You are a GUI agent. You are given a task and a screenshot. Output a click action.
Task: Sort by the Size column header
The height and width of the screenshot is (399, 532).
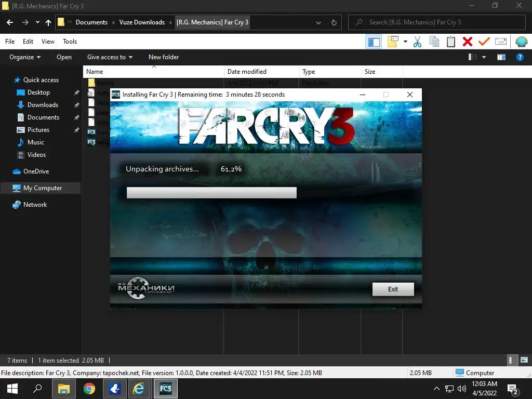coord(382,72)
